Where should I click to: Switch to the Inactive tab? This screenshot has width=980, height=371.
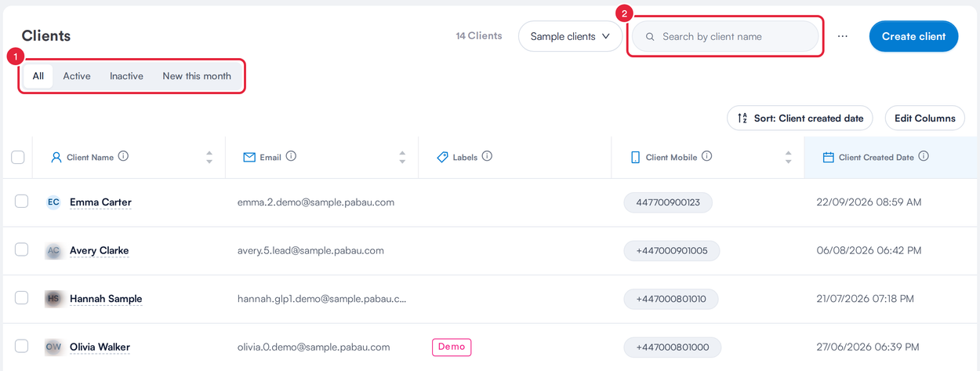click(126, 76)
